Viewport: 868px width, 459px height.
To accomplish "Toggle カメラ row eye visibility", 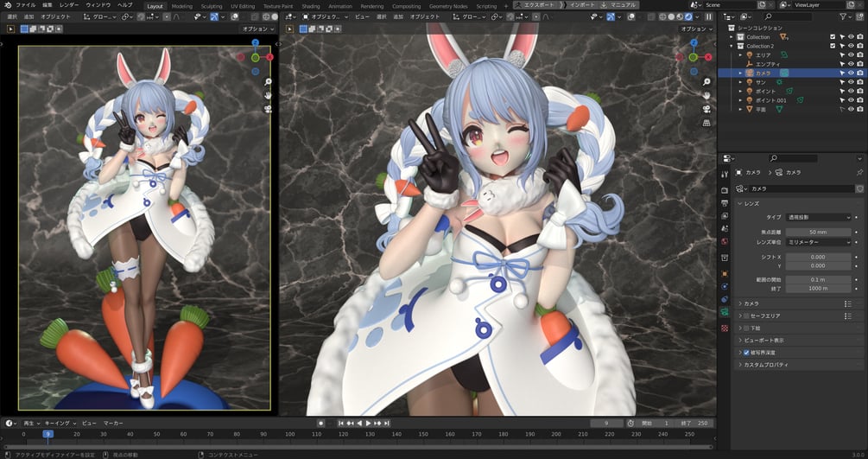I will coord(851,73).
